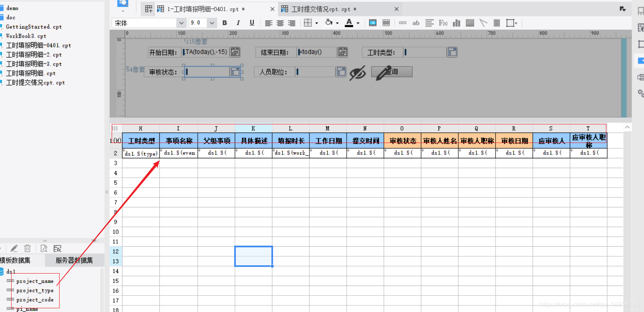Image resolution: width=644 pixels, height=312 pixels.
Task: Close the 1-工时填报明细-0401.cpt tab
Action: coord(272,9)
